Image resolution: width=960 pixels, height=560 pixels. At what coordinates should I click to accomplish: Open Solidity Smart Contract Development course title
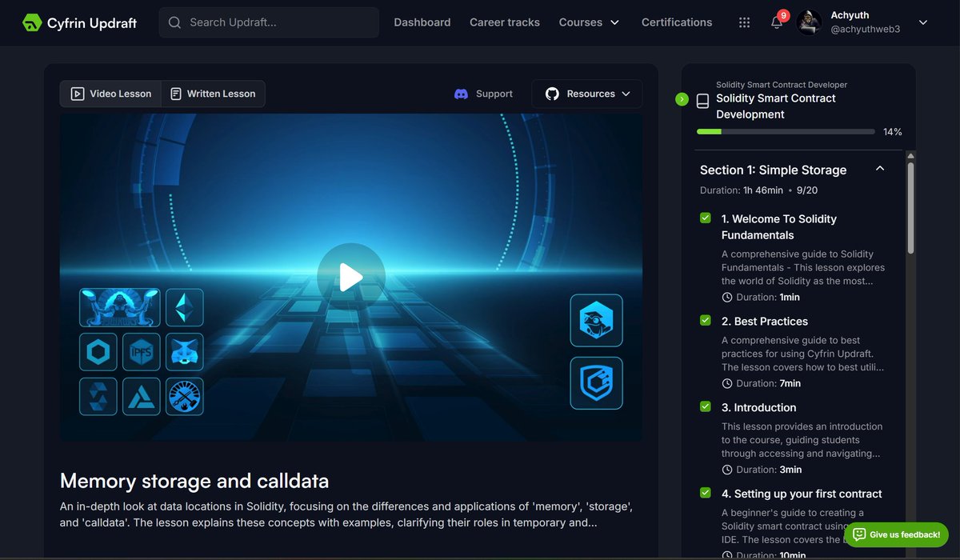point(775,106)
